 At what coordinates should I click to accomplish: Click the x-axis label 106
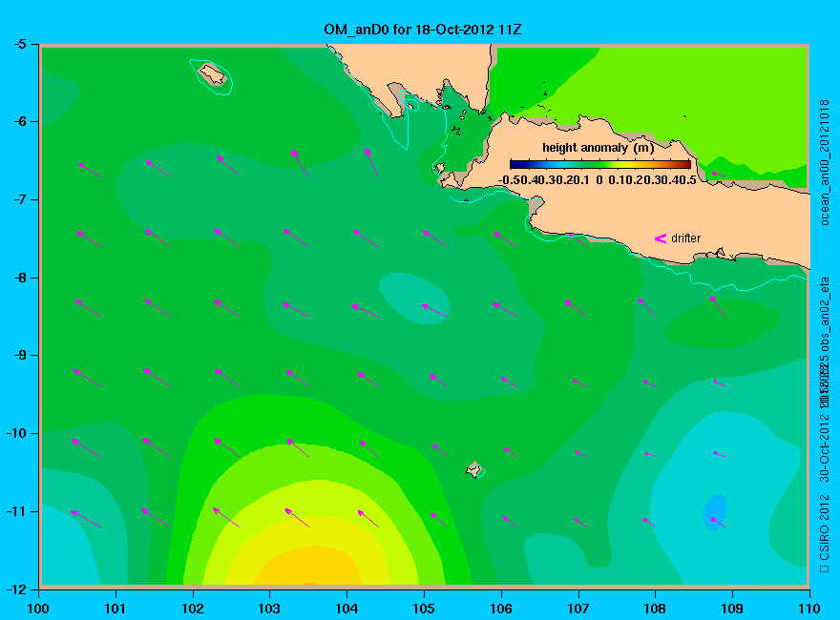click(x=501, y=609)
